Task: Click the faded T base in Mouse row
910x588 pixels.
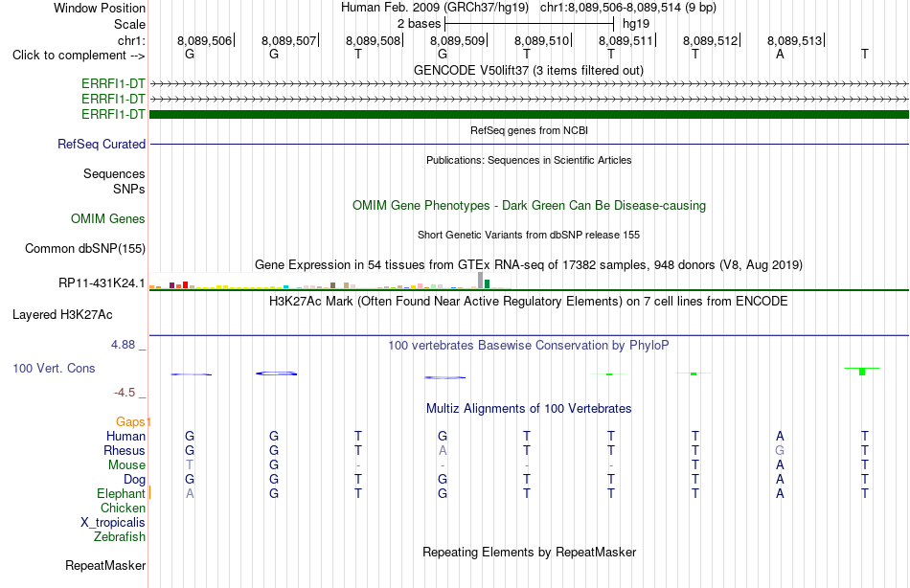Action: pyautogui.click(x=190, y=465)
